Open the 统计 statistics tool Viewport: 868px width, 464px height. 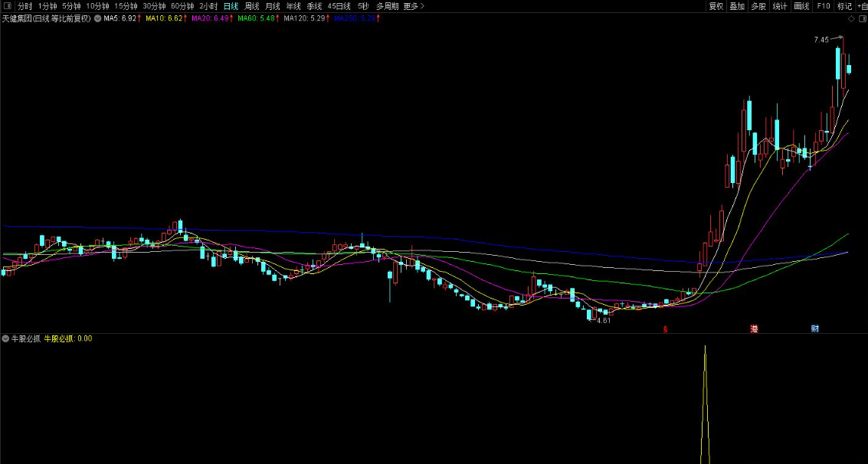tap(780, 6)
